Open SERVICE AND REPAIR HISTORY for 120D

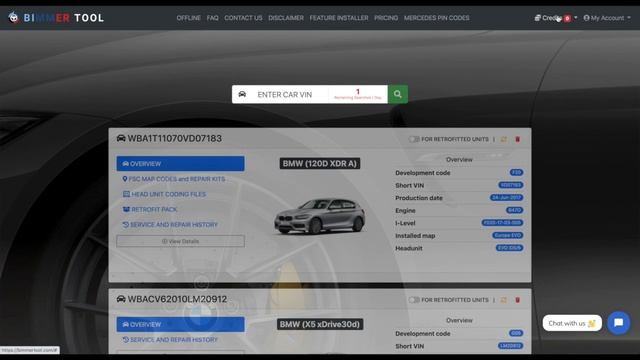[x=170, y=224]
